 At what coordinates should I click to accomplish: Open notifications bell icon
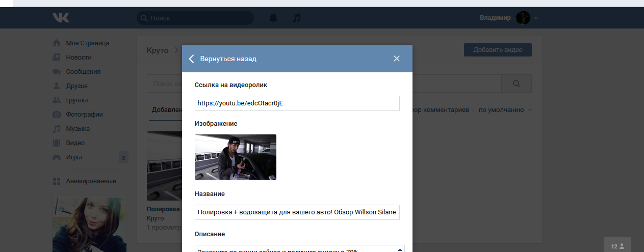[x=273, y=18]
